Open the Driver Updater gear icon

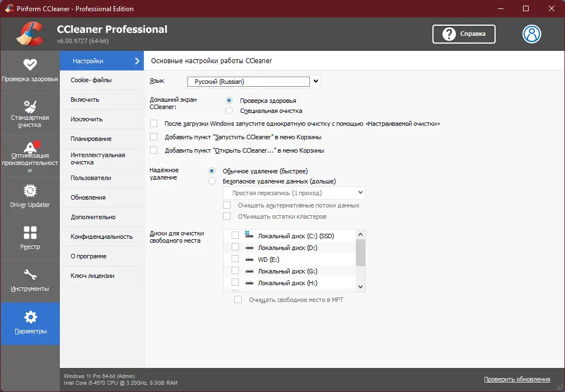[x=30, y=191]
